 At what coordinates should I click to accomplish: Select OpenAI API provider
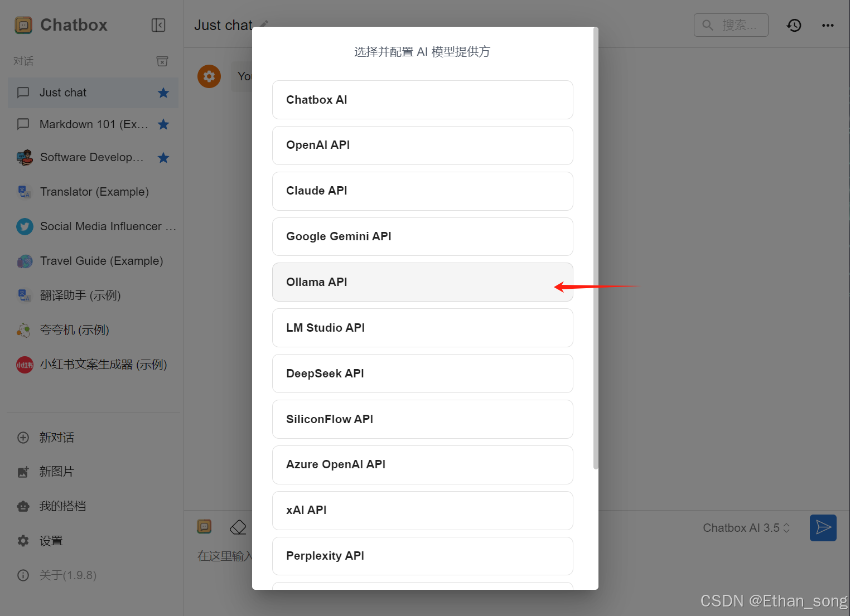click(423, 145)
